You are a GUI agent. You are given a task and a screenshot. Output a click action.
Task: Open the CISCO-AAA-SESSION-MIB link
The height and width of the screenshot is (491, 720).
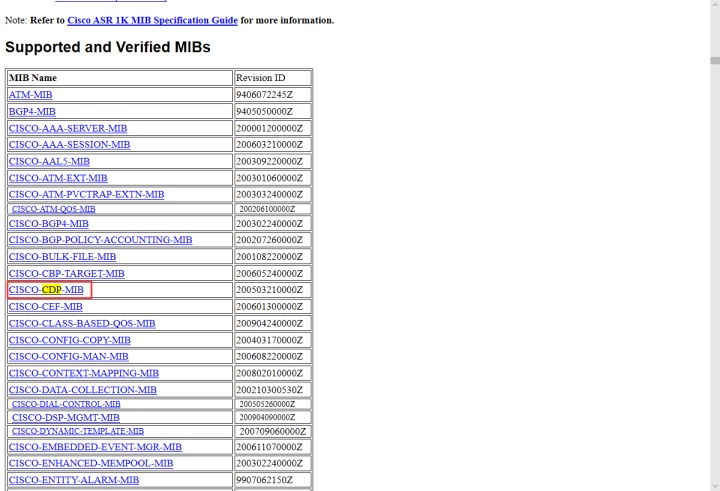[x=69, y=145]
